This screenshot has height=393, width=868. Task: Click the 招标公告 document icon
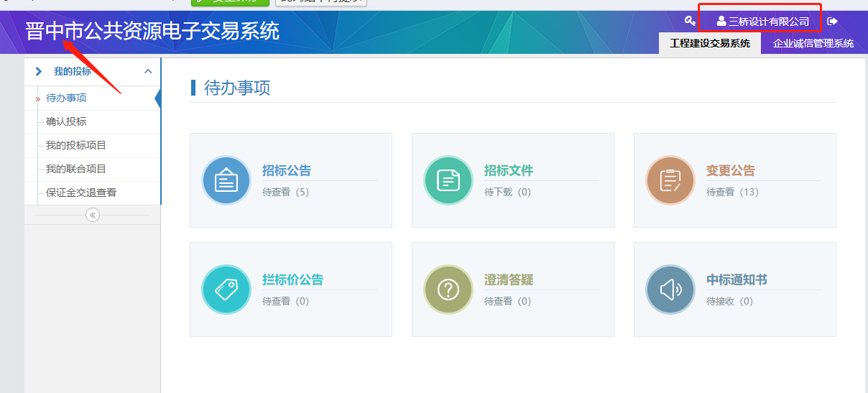tap(226, 180)
